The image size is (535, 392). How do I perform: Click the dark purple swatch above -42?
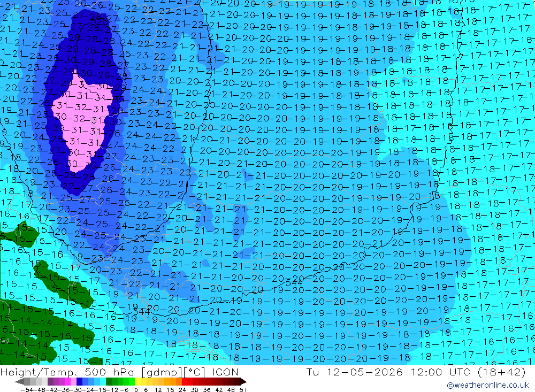(x=50, y=381)
